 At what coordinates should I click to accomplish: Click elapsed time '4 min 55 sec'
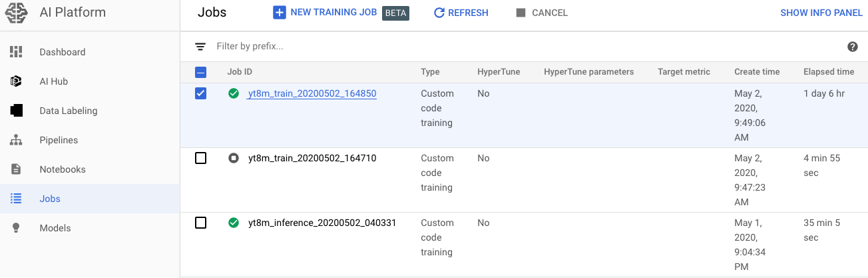[823, 165]
